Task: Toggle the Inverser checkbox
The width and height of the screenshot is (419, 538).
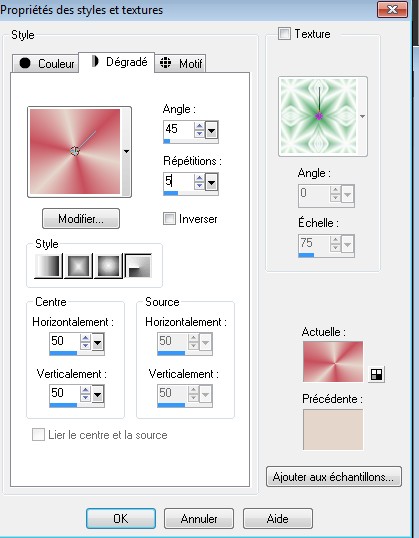Action: coord(169,219)
